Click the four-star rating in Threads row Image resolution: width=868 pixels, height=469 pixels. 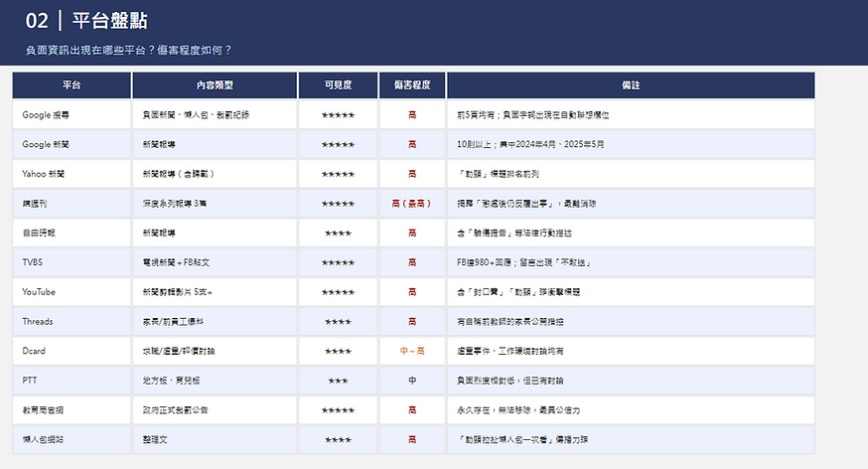pyautogui.click(x=339, y=322)
